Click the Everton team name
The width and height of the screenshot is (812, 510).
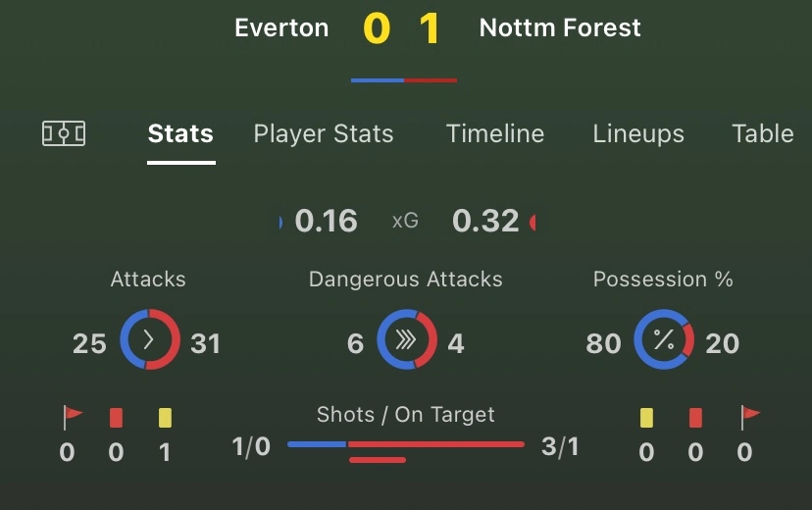281,27
